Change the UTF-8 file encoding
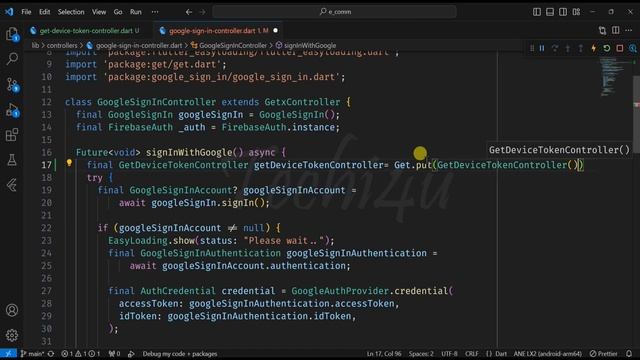640x360 pixels. coord(449,354)
